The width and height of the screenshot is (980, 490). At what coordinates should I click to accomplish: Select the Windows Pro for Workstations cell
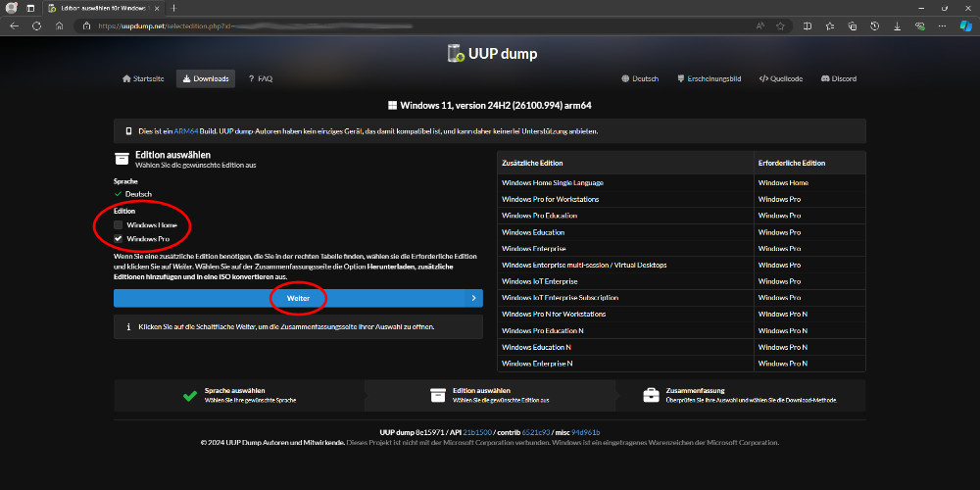pyautogui.click(x=625, y=199)
